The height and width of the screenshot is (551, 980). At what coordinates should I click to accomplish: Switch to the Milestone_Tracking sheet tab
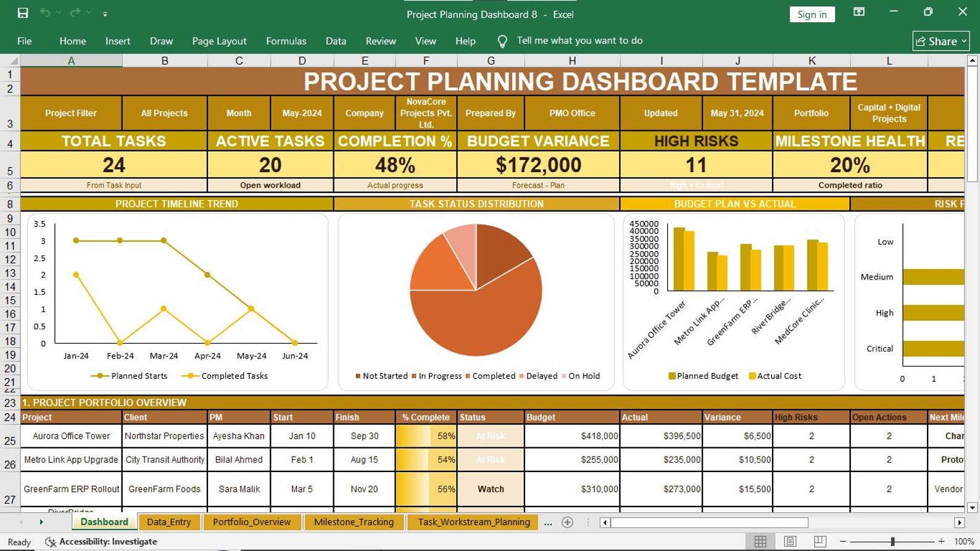click(x=354, y=522)
